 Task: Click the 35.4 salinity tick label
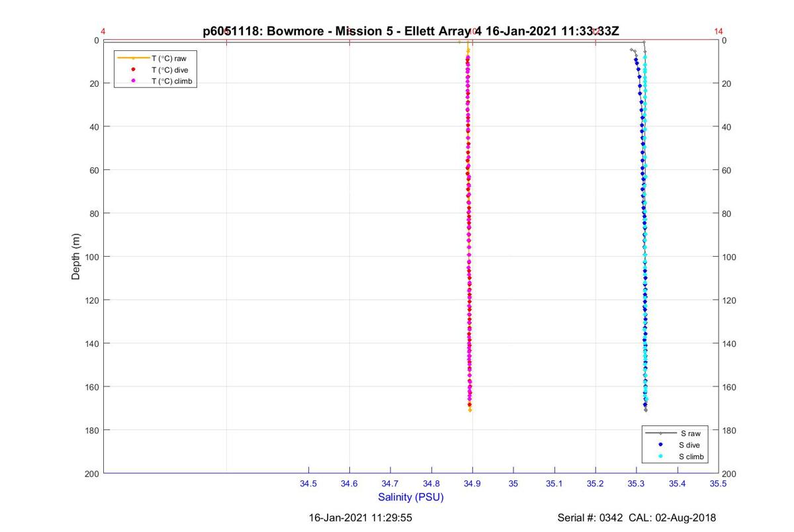tap(678, 484)
